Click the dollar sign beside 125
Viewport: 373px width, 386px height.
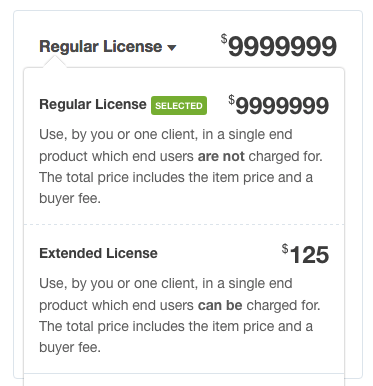(x=285, y=249)
